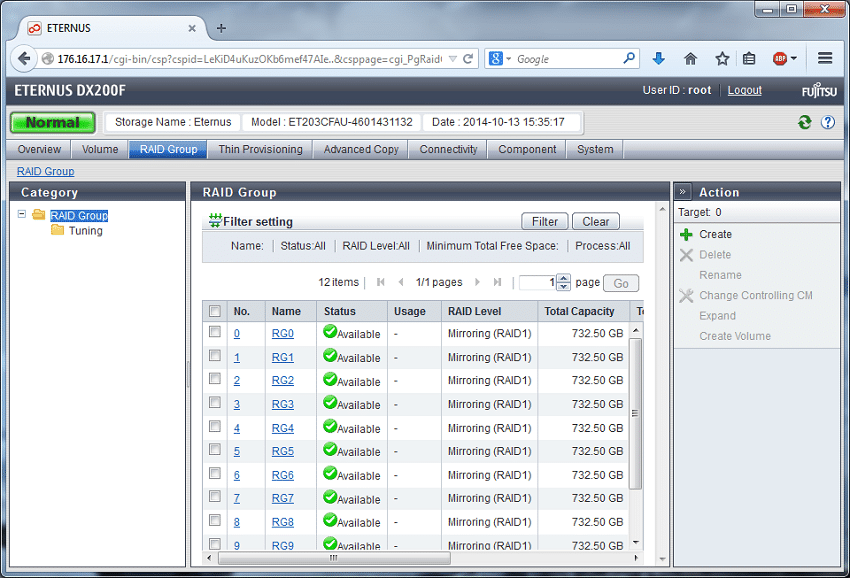Screen dimensions: 850x578
Task: Open RAID group number 8 link
Action: (236, 522)
